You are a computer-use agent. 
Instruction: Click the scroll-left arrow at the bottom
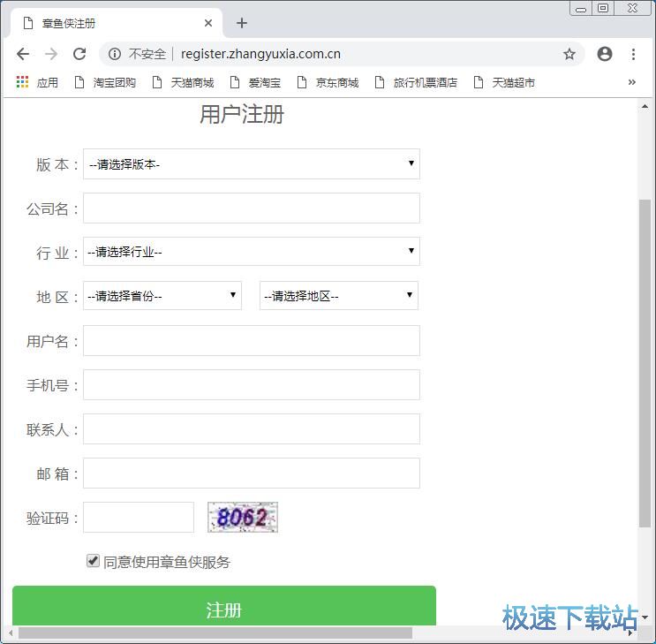click(11, 633)
